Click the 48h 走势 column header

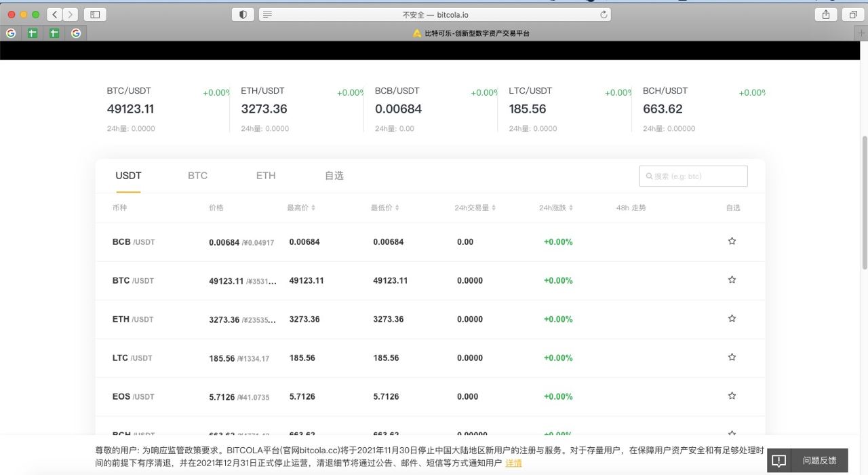coord(631,208)
